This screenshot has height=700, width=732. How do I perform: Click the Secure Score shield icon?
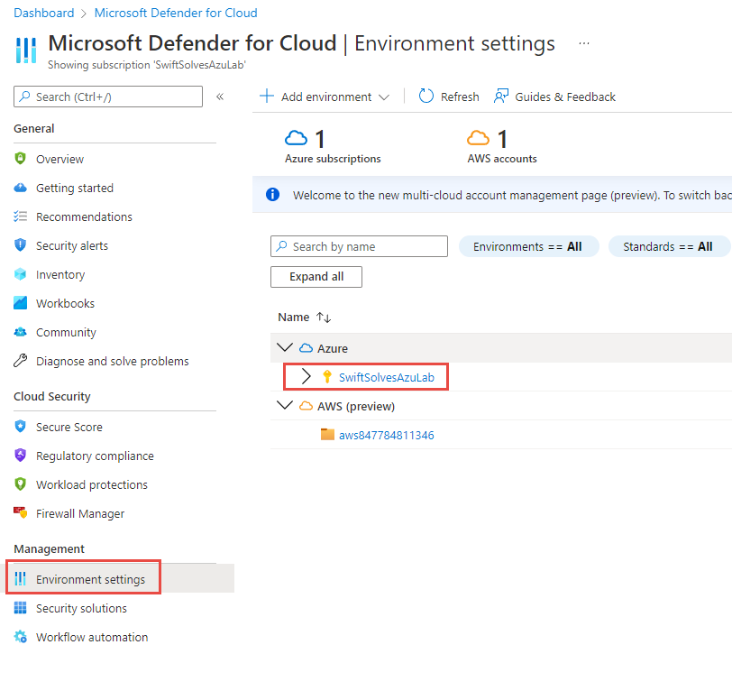point(20,427)
